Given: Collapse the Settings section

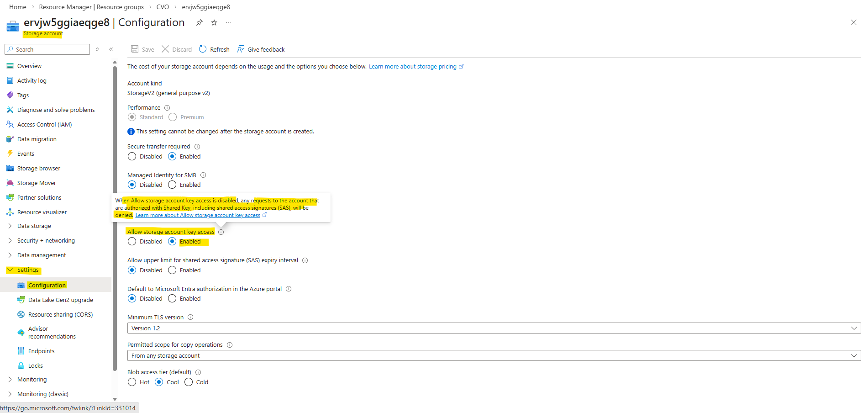Looking at the screenshot, I should pos(10,270).
